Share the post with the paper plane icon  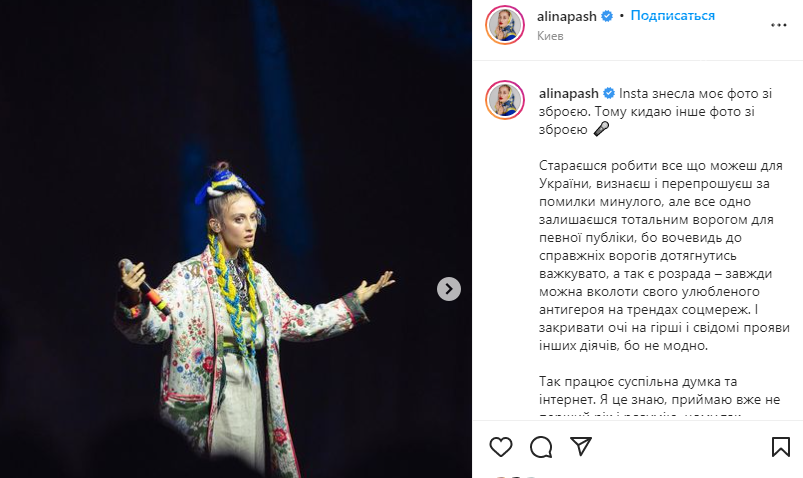[x=581, y=446]
